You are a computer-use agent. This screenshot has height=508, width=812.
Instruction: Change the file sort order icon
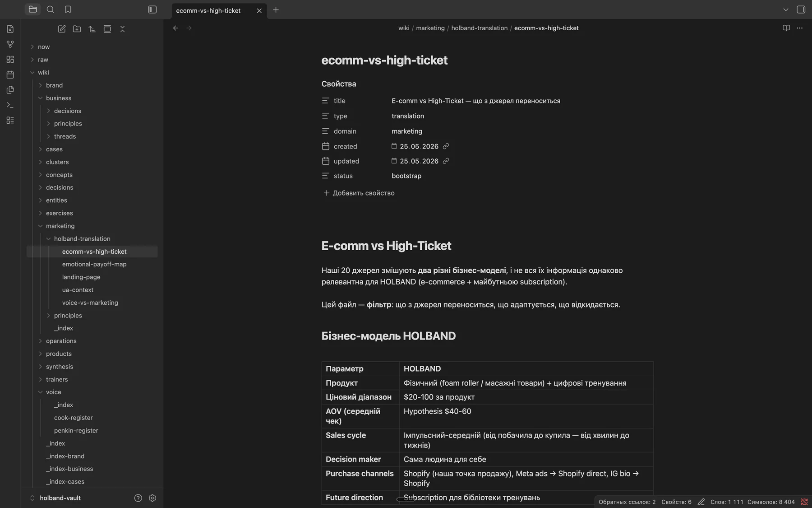pyautogui.click(x=92, y=29)
